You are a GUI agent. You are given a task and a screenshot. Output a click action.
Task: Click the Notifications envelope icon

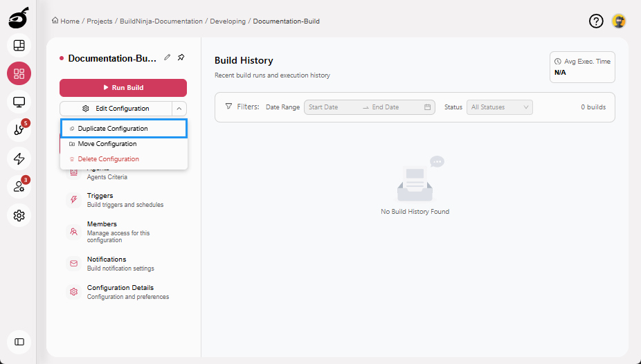(x=73, y=264)
